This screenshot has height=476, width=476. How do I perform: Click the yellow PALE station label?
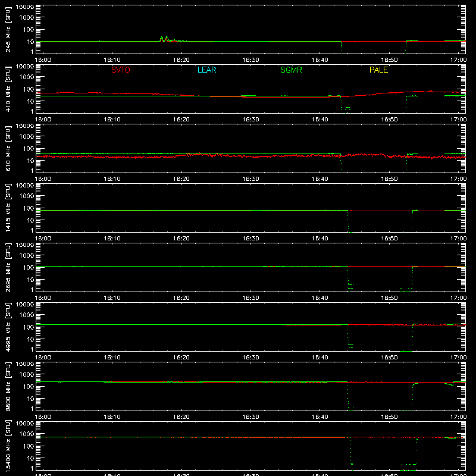click(378, 70)
